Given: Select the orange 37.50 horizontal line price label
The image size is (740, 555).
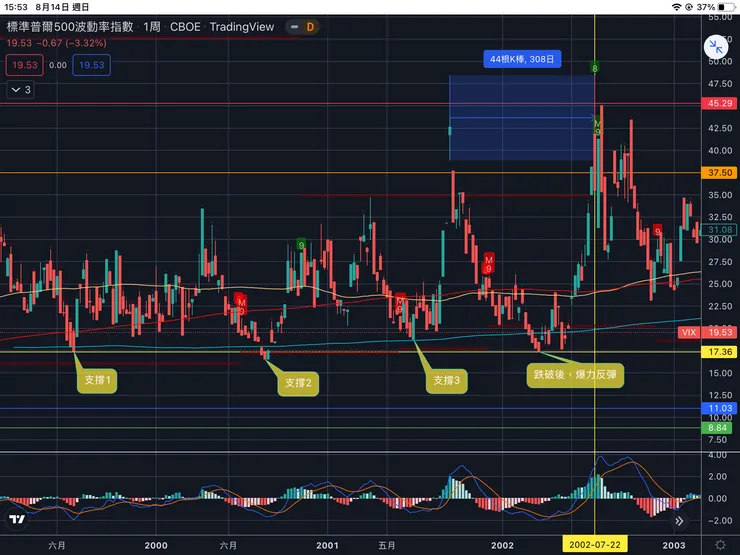Looking at the screenshot, I should click(x=719, y=173).
